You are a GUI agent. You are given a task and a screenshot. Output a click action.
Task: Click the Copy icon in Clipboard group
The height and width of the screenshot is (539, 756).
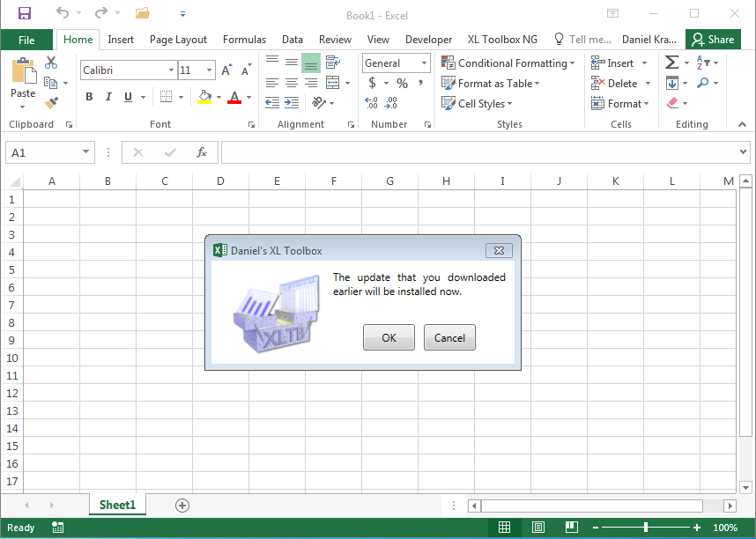(x=50, y=83)
